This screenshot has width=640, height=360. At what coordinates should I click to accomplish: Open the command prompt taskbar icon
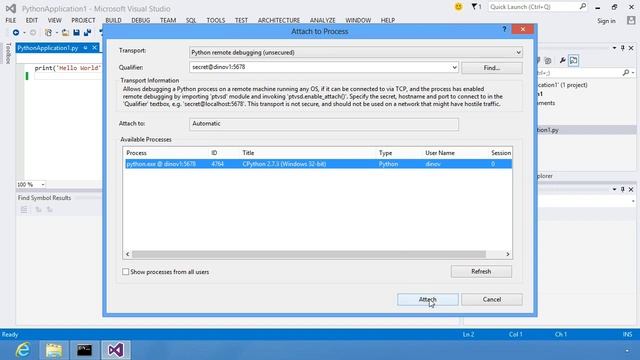coord(84,350)
